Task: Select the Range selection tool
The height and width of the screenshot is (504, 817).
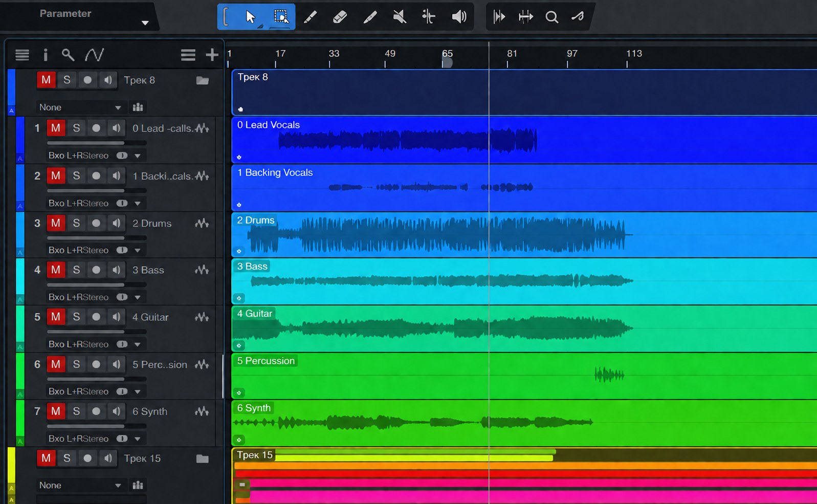Action: [x=281, y=17]
